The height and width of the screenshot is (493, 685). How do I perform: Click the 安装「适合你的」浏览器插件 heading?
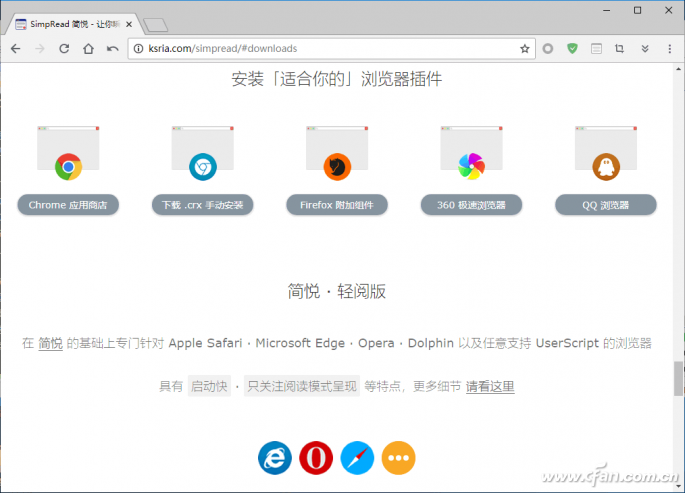[x=337, y=79]
